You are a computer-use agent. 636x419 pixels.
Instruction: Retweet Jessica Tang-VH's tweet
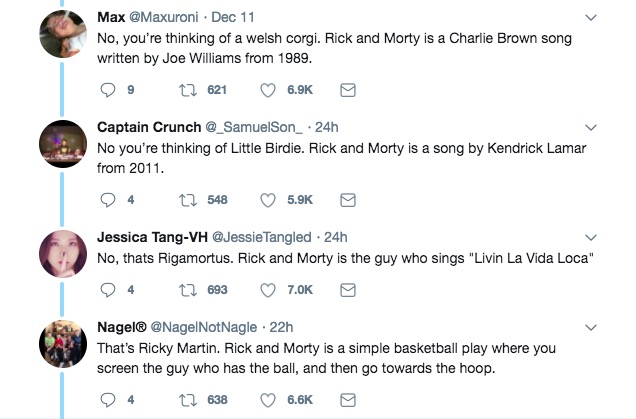pyautogui.click(x=186, y=290)
